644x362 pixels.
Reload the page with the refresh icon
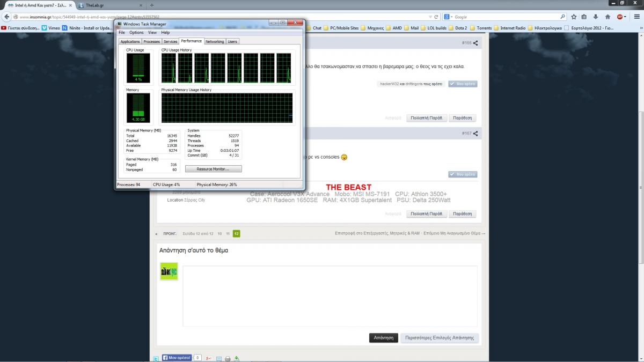[x=437, y=17]
